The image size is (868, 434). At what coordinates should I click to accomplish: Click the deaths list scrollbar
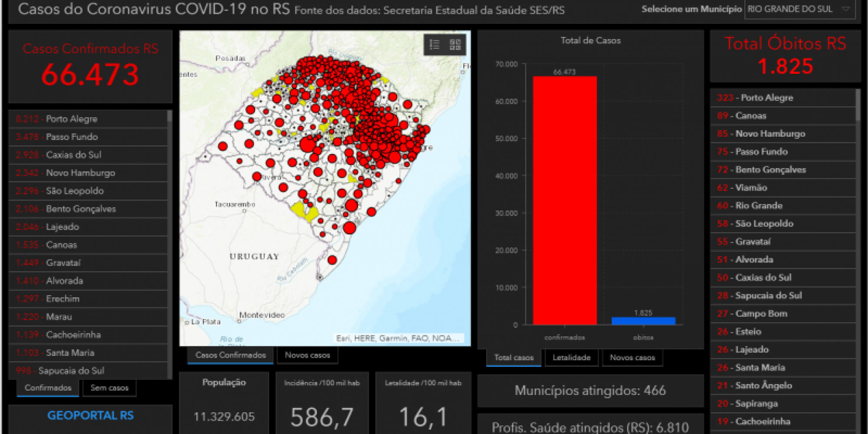(858, 105)
